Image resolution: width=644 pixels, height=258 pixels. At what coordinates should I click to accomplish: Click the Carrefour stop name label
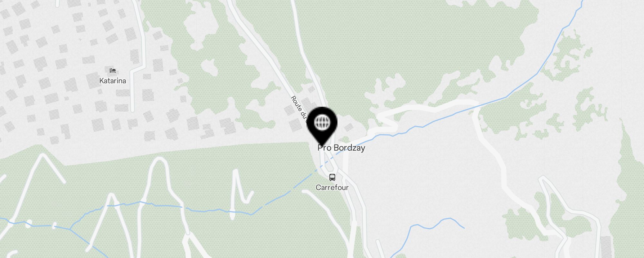[x=332, y=187]
